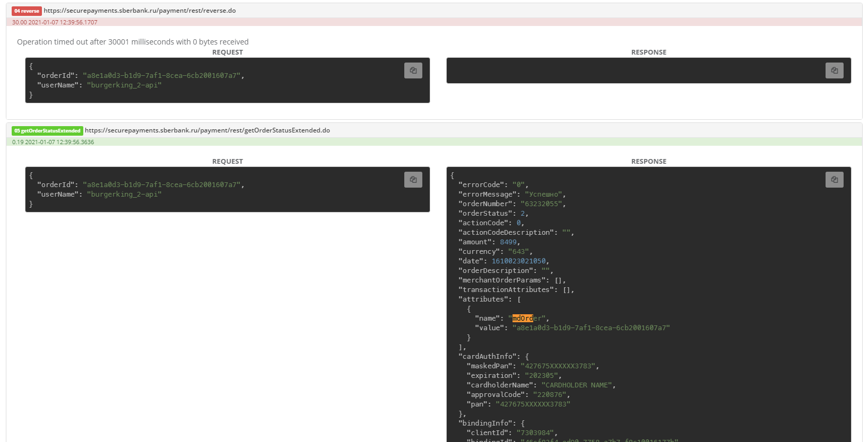Click the errorMessage value "Успешно"

point(544,195)
